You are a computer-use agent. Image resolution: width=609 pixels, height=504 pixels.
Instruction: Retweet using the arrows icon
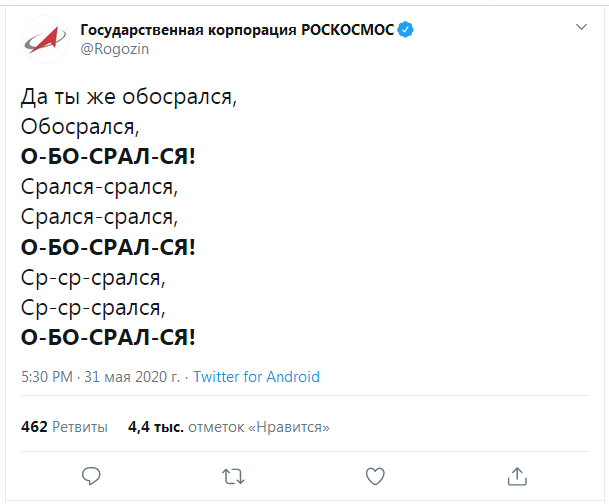point(232,474)
